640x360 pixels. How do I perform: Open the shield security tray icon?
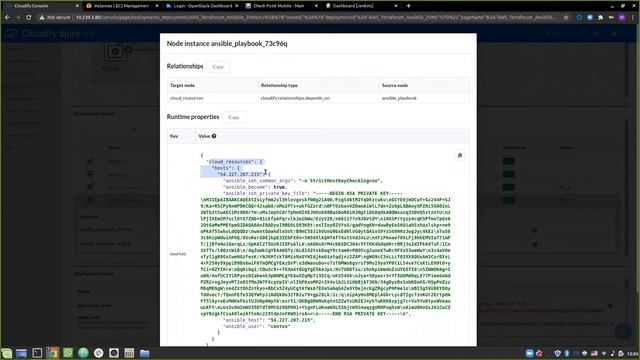(x=558, y=353)
